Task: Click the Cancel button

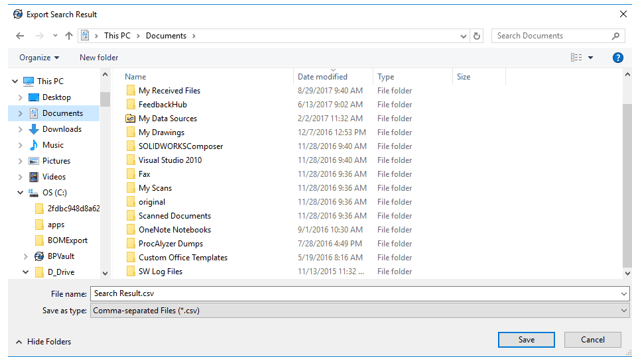Action: click(x=592, y=340)
